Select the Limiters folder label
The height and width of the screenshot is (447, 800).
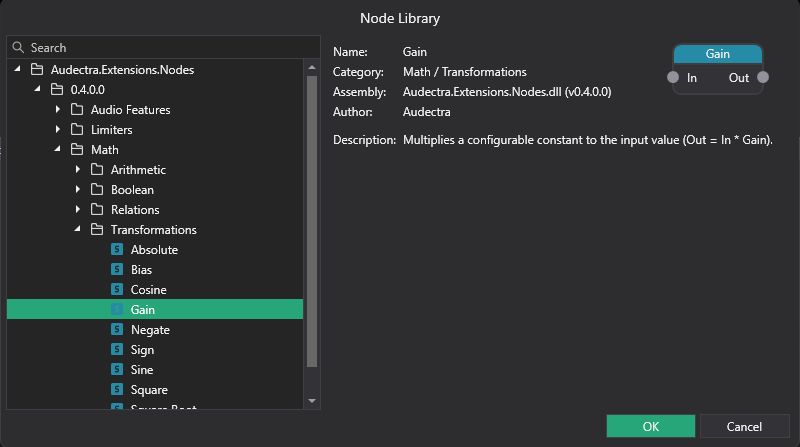tap(112, 130)
